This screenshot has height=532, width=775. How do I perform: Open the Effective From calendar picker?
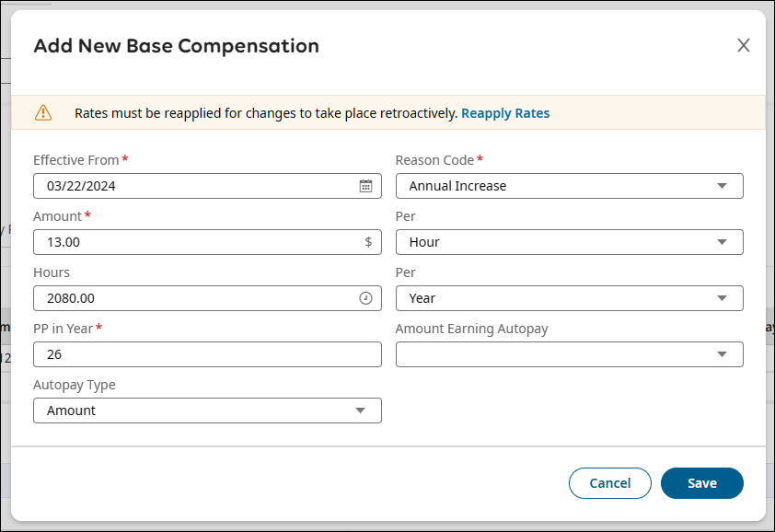[365, 186]
